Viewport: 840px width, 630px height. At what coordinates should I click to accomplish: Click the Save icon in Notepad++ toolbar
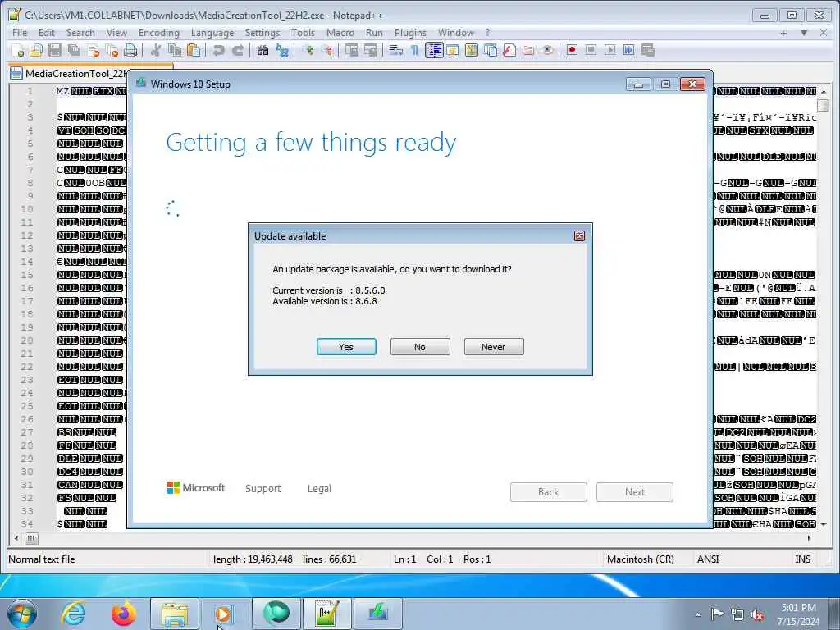pos(55,50)
